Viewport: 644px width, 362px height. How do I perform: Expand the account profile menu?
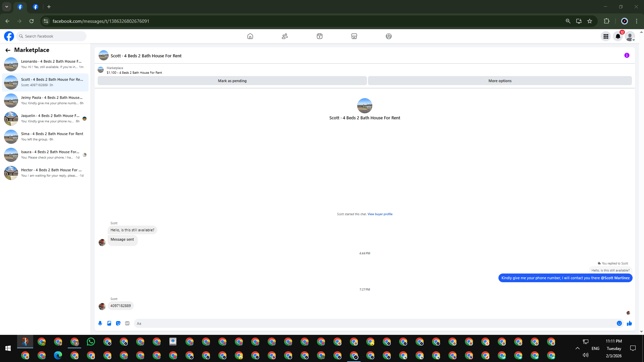coord(630,36)
